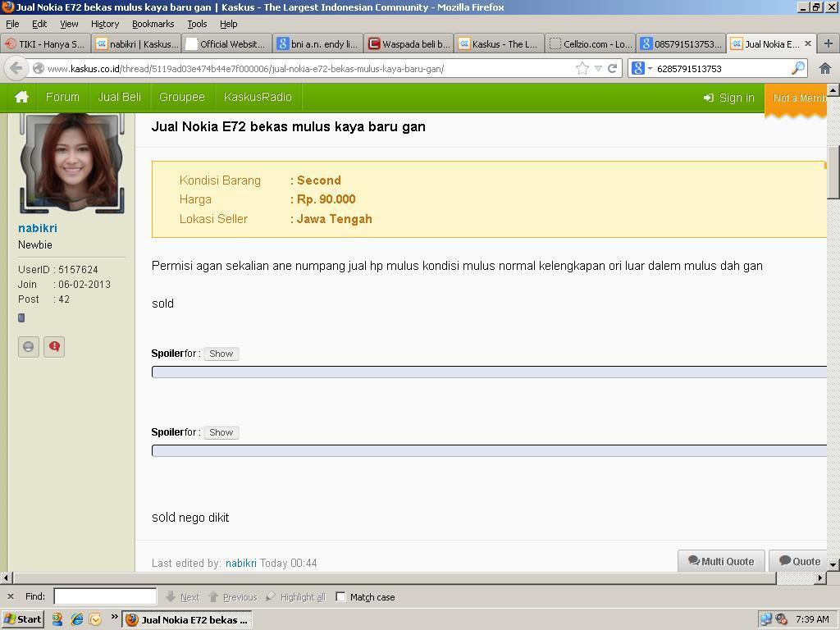
Task: Switch to the Waspada beli b... tab
Action: coord(409,44)
